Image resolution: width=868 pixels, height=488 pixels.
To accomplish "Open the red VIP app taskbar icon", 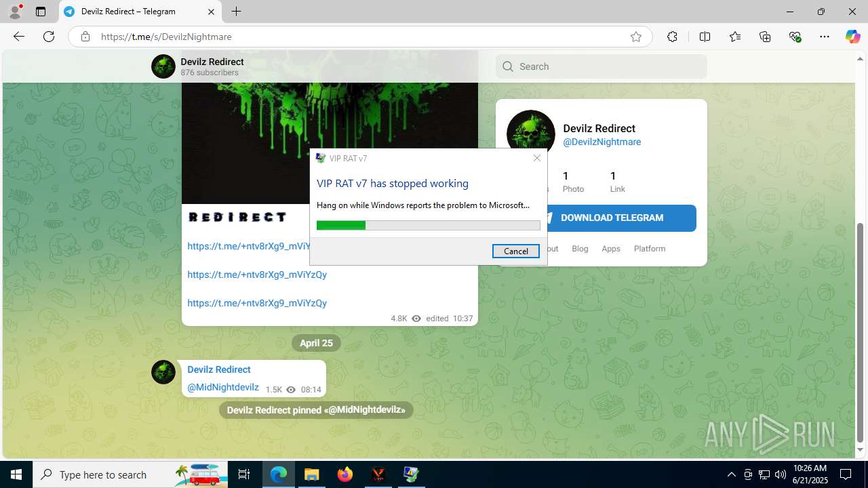I will [x=378, y=474].
